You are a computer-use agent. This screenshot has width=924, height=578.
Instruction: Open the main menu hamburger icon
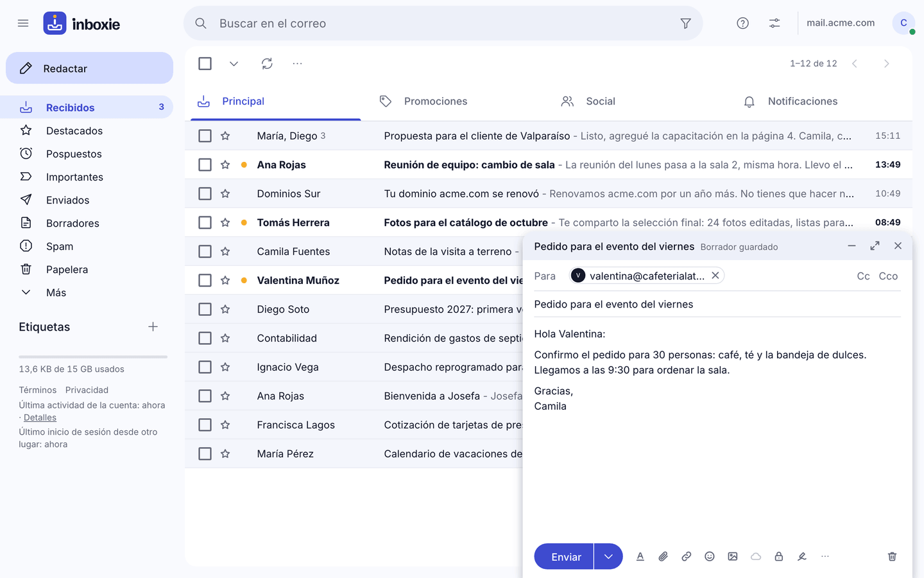(23, 23)
